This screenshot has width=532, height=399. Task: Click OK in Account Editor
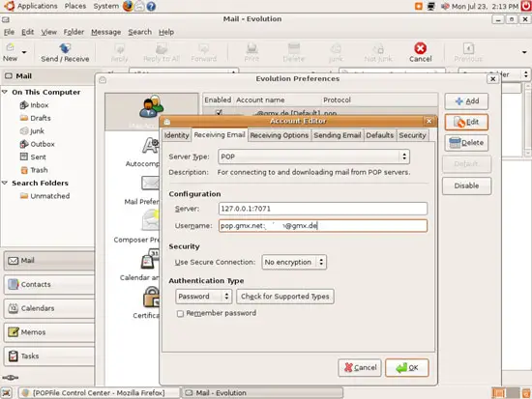click(x=407, y=368)
